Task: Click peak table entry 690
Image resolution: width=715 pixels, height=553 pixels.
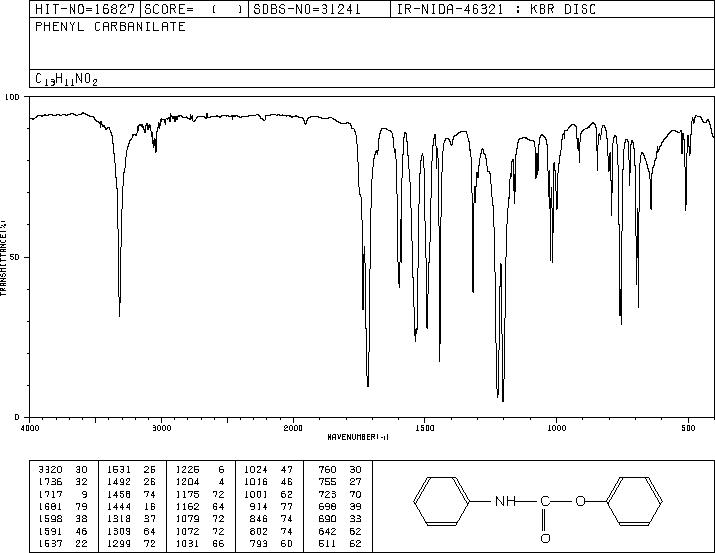Action: (327, 519)
